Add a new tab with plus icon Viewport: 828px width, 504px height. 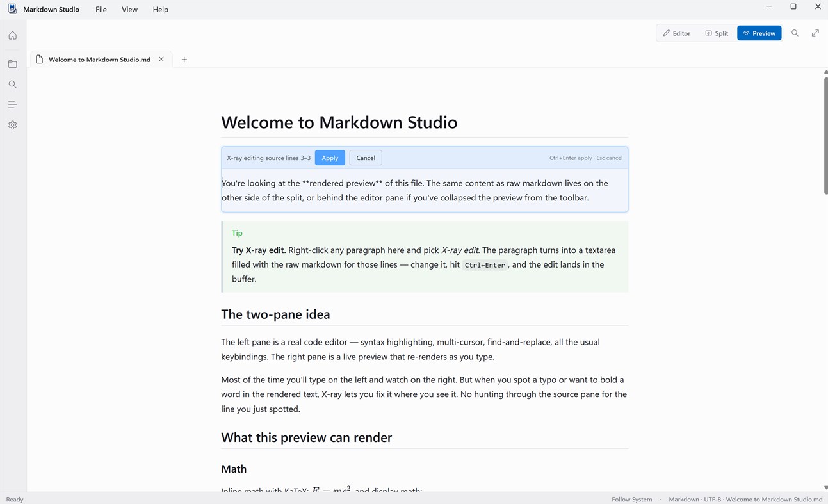(x=184, y=60)
